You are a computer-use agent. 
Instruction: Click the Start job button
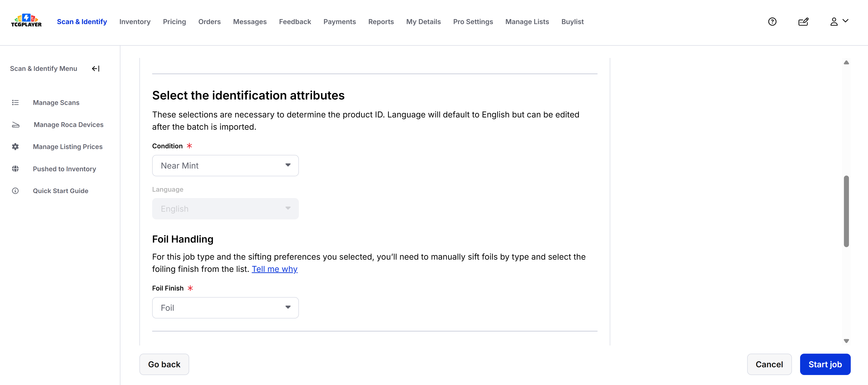click(825, 364)
